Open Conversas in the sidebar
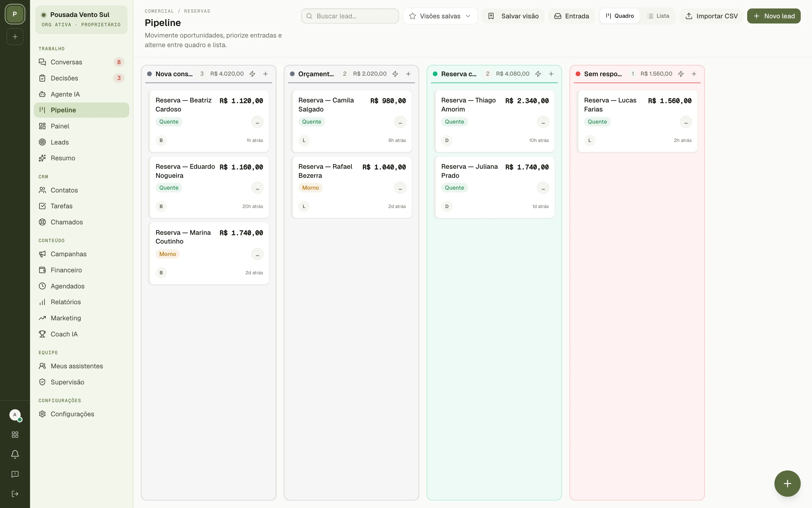This screenshot has width=812, height=508. 81,62
